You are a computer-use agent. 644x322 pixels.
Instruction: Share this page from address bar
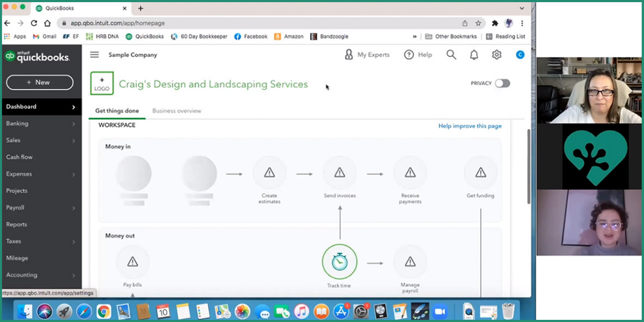pyautogui.click(x=465, y=24)
